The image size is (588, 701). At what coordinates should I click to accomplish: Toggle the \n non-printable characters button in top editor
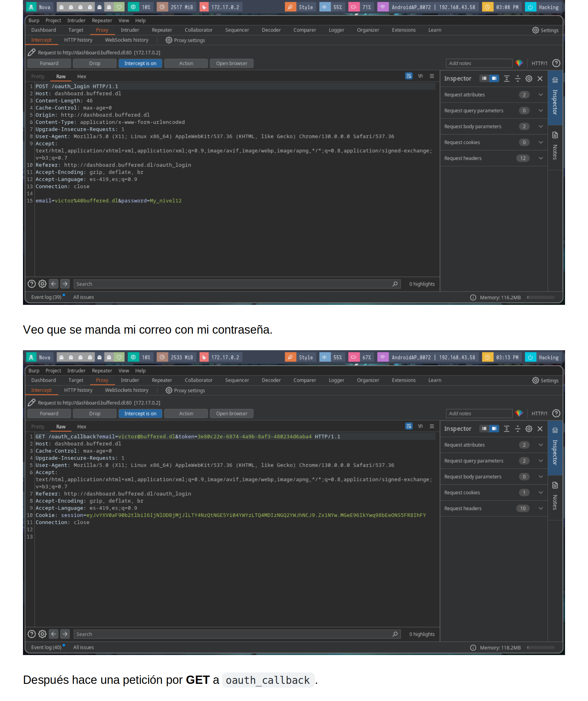(420, 76)
